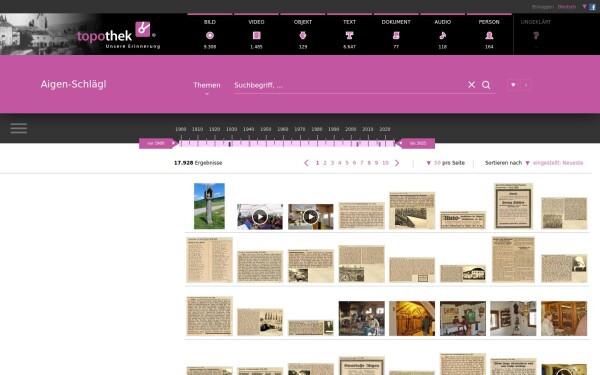The image size is (600, 375).
Task: Open the clipping with house photo
Action: 463,274
